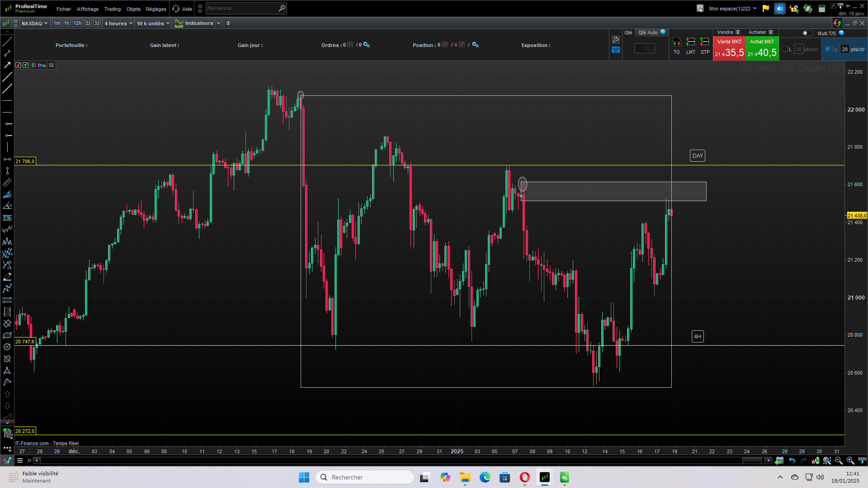
Task: Open the Trading menu
Action: [112, 9]
